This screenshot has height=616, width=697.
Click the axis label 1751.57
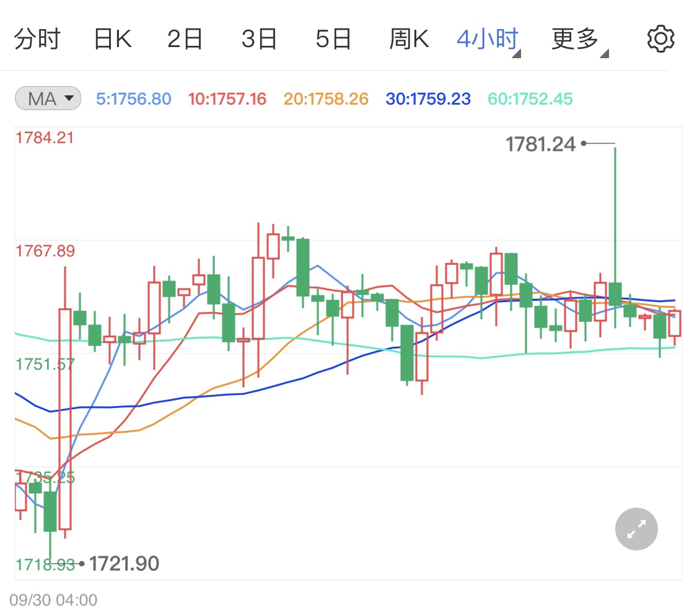click(x=45, y=364)
